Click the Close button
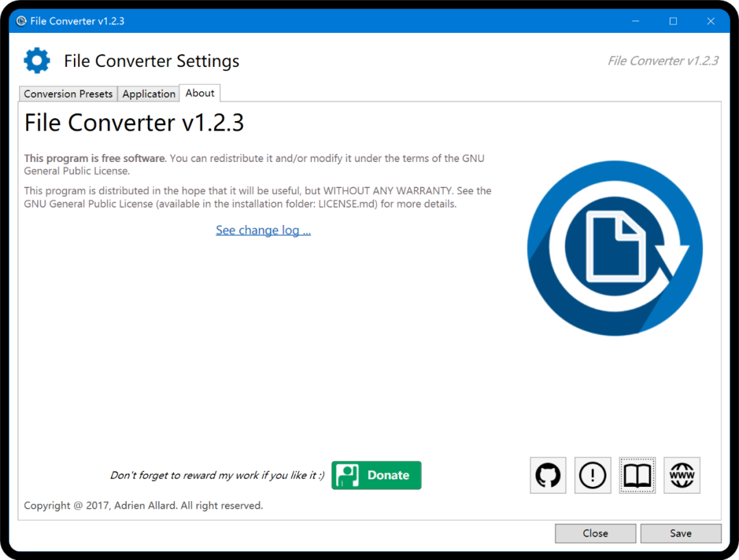The width and height of the screenshot is (739, 560). [x=595, y=533]
